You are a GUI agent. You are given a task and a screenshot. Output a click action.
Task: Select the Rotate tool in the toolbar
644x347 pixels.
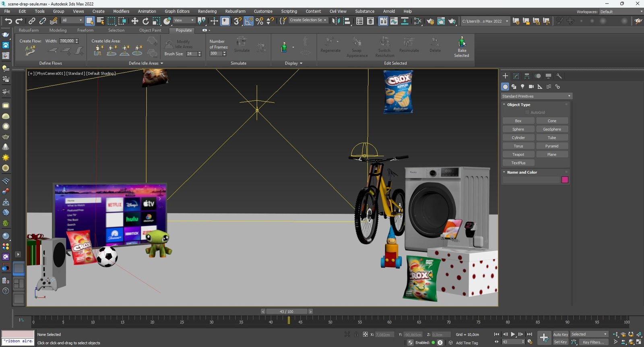tap(145, 21)
